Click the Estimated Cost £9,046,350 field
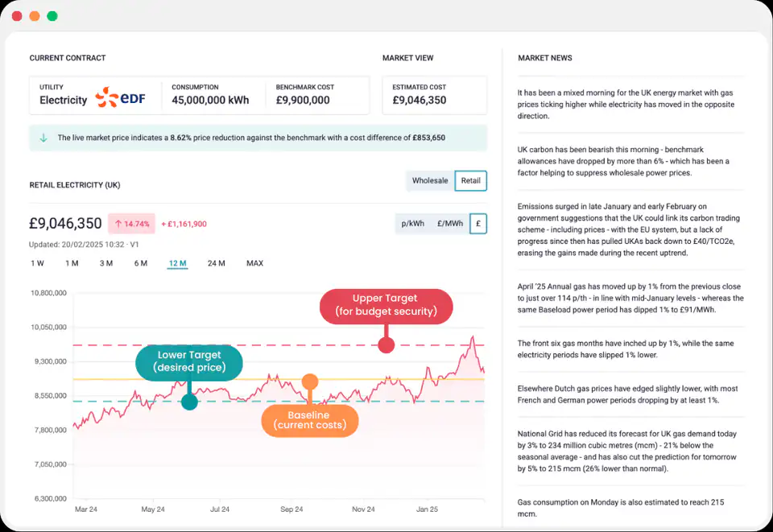 [435, 95]
